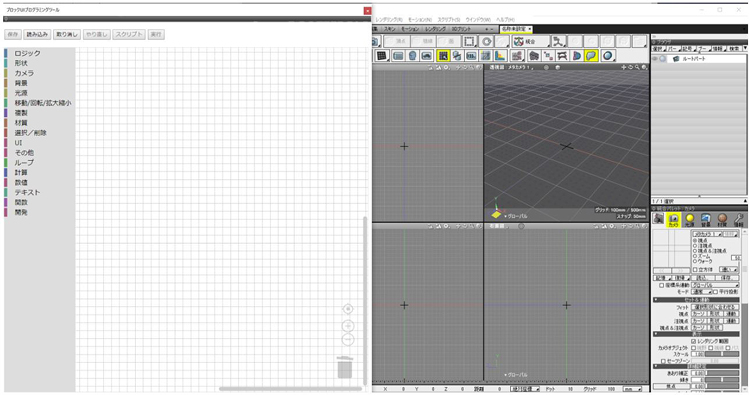Image resolution: width=750 pixels, height=395 pixels.
Task: Toggle the レンダリング範囲 checkbox
Action: click(x=694, y=341)
